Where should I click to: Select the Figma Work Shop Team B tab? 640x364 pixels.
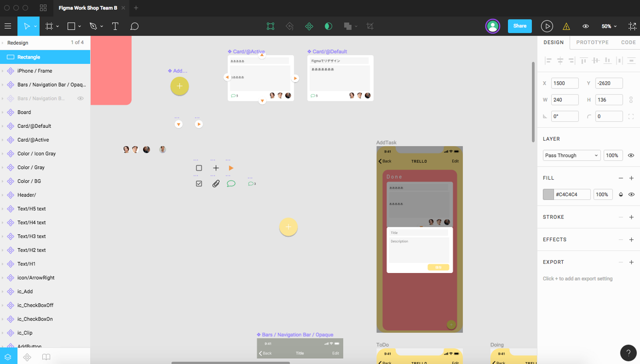point(88,8)
